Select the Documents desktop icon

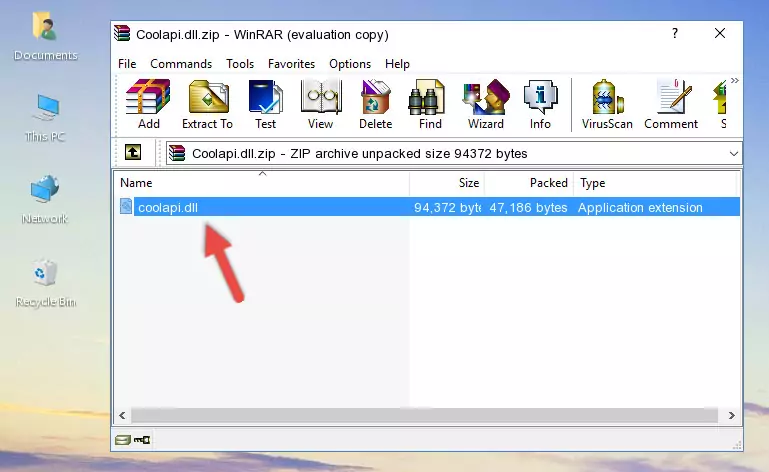click(46, 37)
